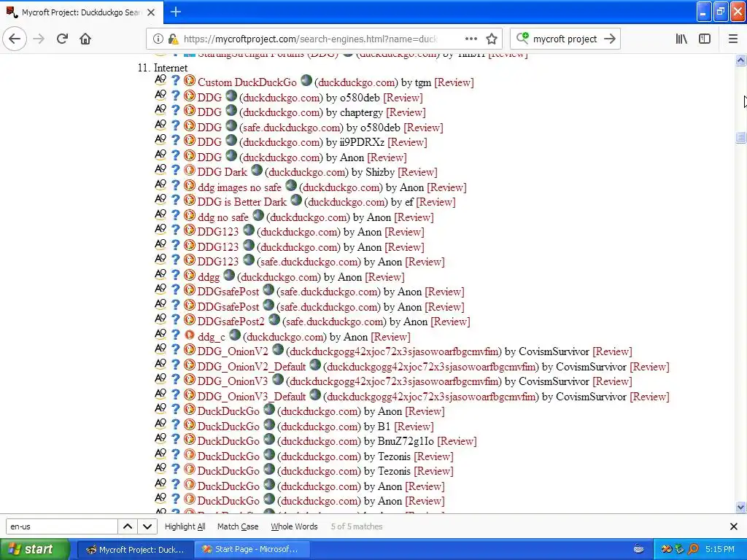This screenshot has width=747, height=560.
Task: Show the sidebars panel
Action: click(705, 39)
